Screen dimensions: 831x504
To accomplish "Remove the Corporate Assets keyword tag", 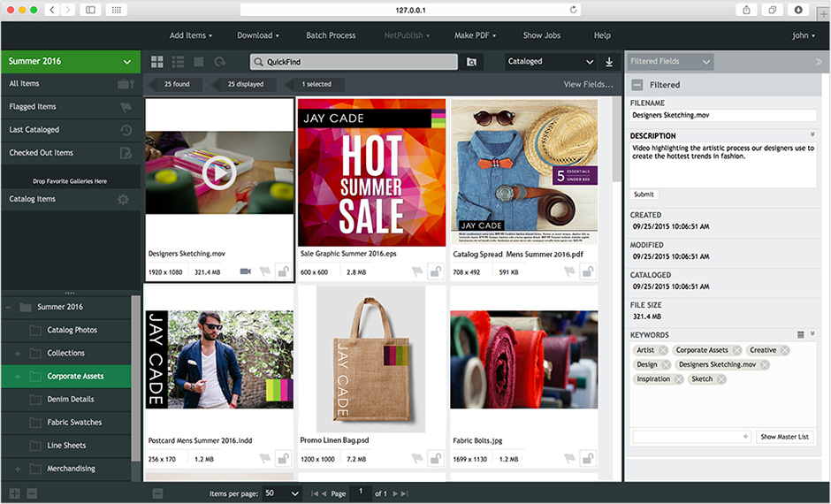I will (736, 350).
